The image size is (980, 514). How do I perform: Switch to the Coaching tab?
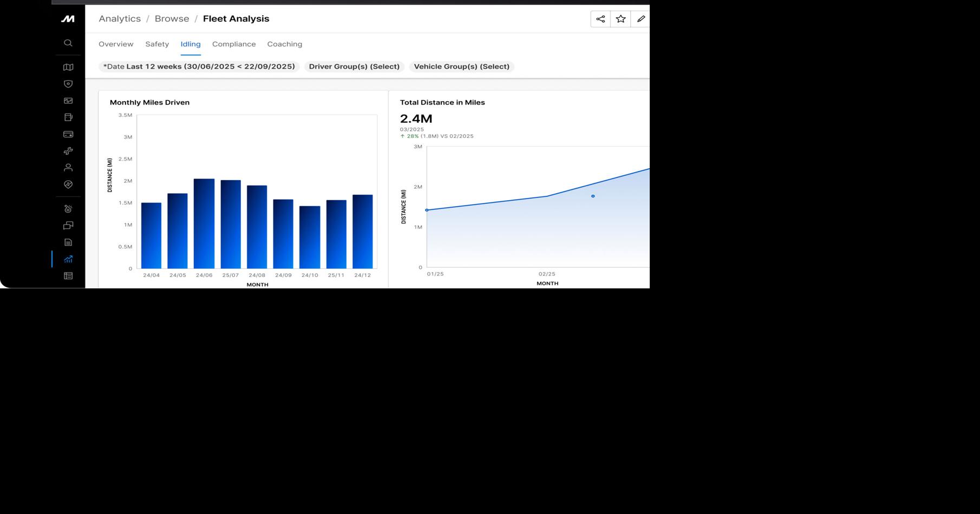click(x=284, y=44)
